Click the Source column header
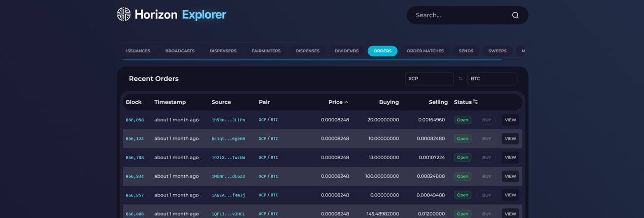644x218 pixels. point(221,102)
